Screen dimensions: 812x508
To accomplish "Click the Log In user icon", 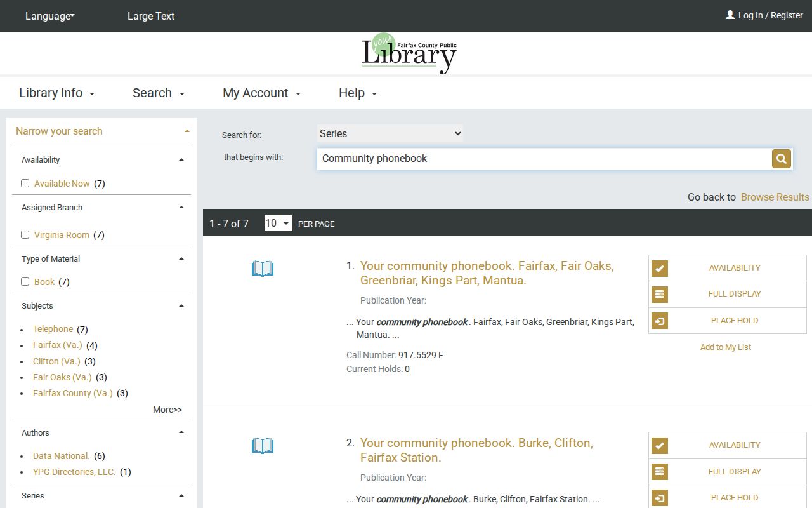I will point(730,15).
